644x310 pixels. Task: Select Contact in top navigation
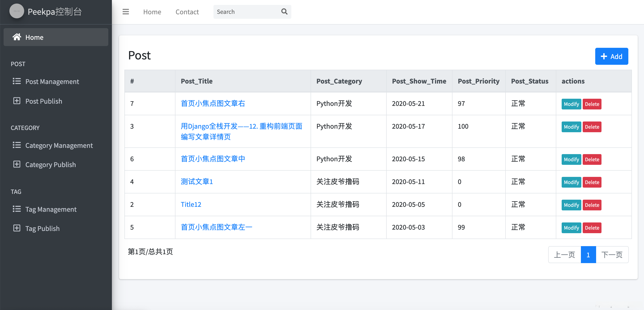coord(187,12)
